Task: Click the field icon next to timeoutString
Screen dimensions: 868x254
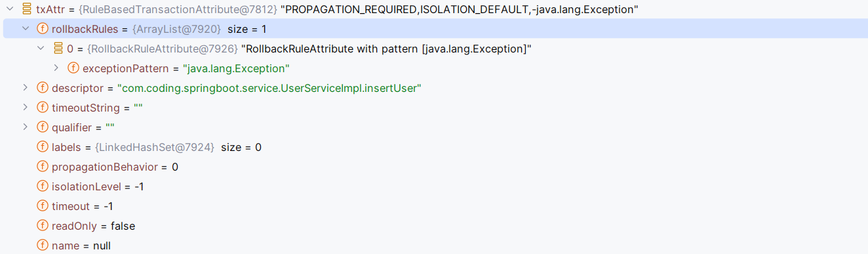Action: click(43, 108)
